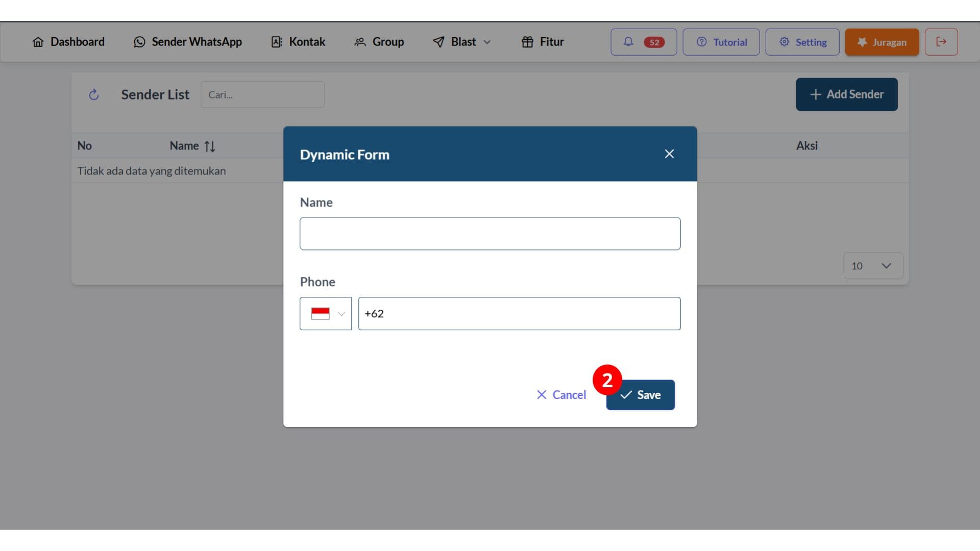This screenshot has width=980, height=551.
Task: Focus the Cari search field
Action: [262, 94]
